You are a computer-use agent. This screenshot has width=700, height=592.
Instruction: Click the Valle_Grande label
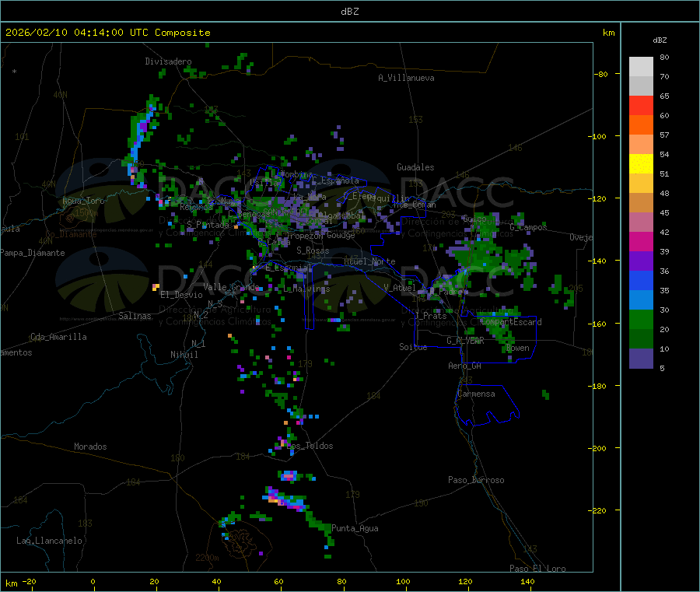tap(231, 287)
